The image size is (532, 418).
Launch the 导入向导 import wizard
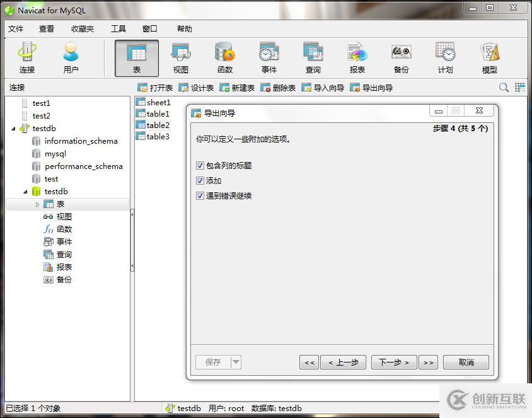click(323, 88)
